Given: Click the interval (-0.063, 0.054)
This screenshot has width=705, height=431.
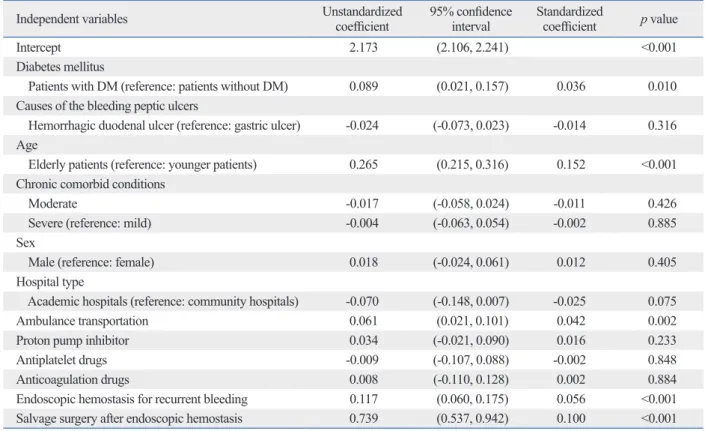Looking at the screenshot, I should (471, 223).
